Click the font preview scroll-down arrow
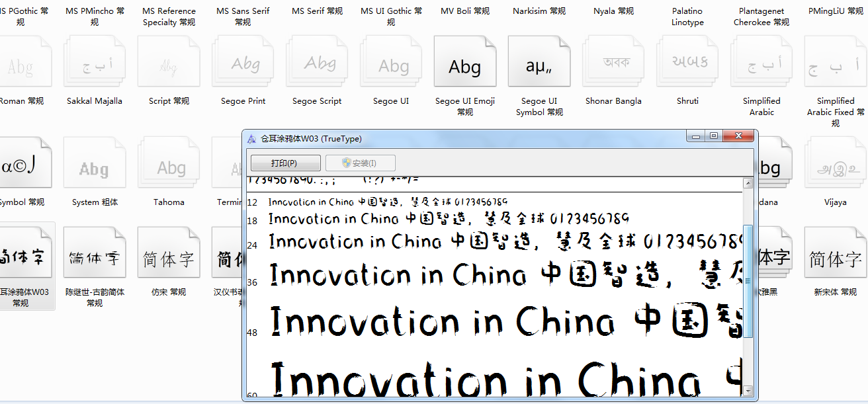 pyautogui.click(x=748, y=390)
